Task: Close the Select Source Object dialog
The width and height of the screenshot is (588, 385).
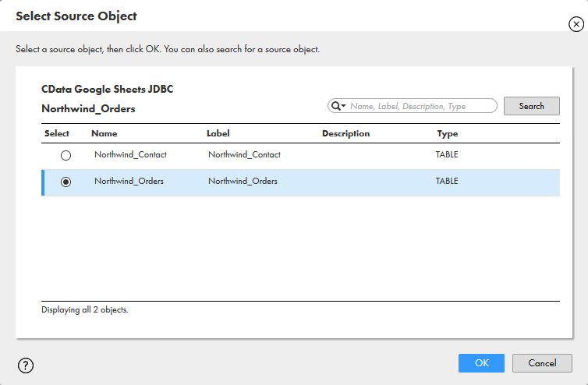Action: click(x=576, y=25)
